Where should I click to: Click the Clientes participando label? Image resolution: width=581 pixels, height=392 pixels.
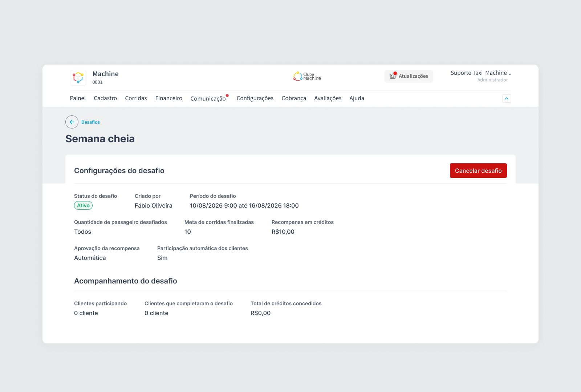click(x=100, y=303)
